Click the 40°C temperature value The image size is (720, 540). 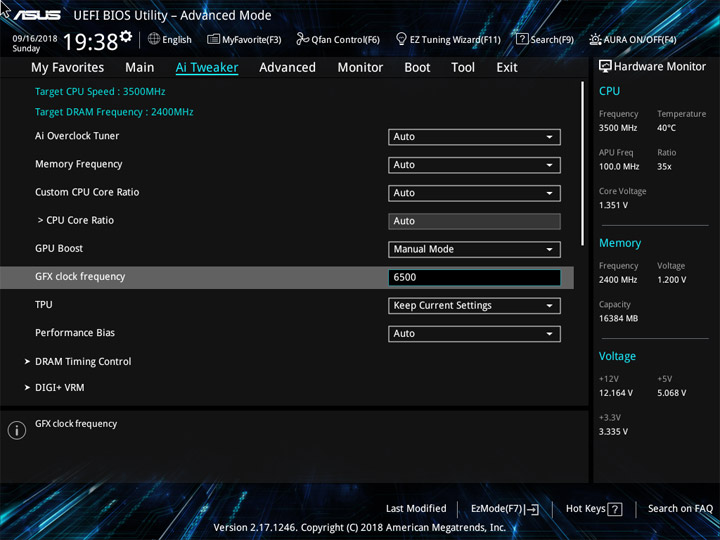click(x=666, y=128)
